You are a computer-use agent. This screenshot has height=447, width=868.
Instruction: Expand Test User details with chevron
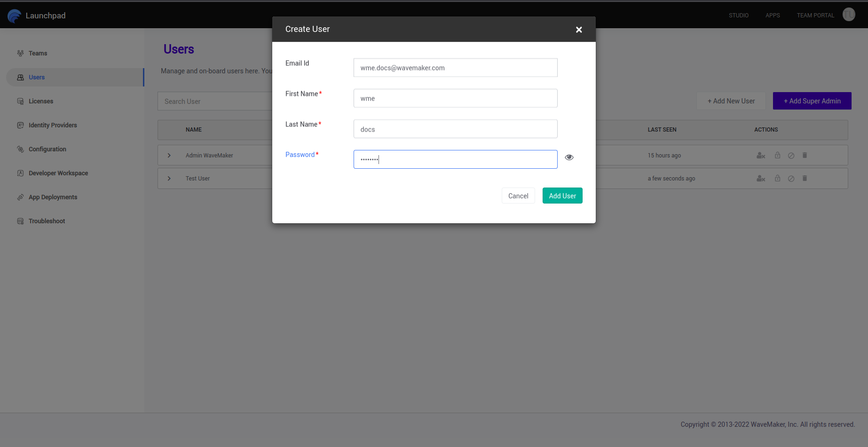pos(169,178)
